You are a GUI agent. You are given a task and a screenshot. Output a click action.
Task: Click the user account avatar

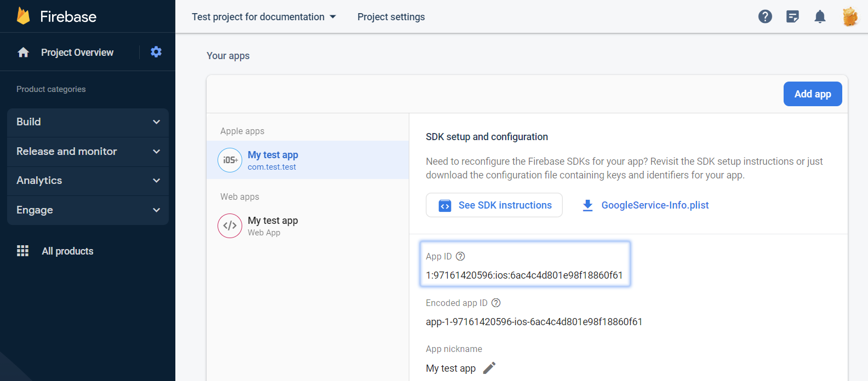pyautogui.click(x=849, y=16)
